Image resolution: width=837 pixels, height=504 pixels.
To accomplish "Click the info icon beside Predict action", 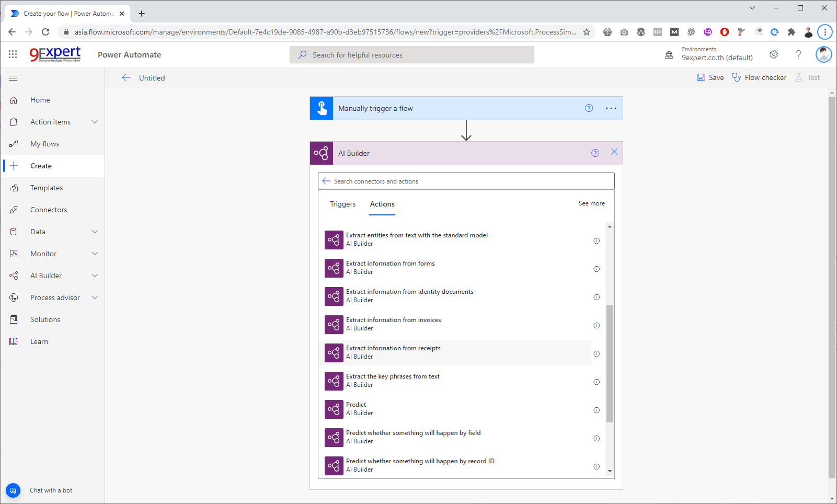I will [597, 410].
